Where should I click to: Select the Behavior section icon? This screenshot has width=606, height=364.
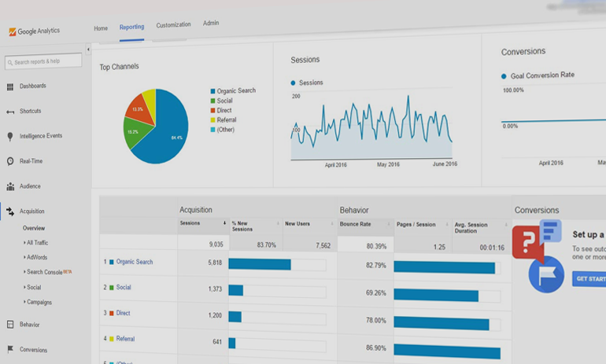[10, 325]
